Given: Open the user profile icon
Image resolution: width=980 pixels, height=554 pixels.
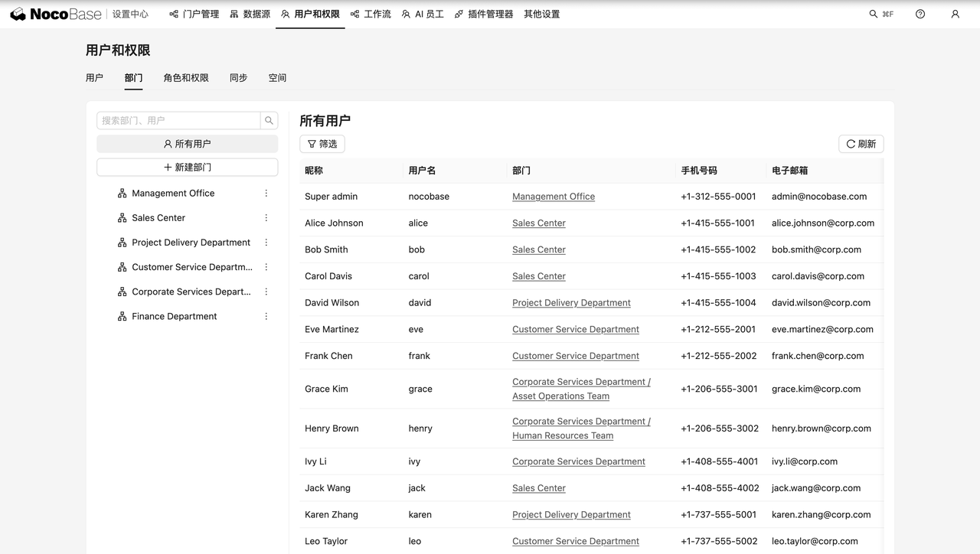Looking at the screenshot, I should tap(955, 14).
